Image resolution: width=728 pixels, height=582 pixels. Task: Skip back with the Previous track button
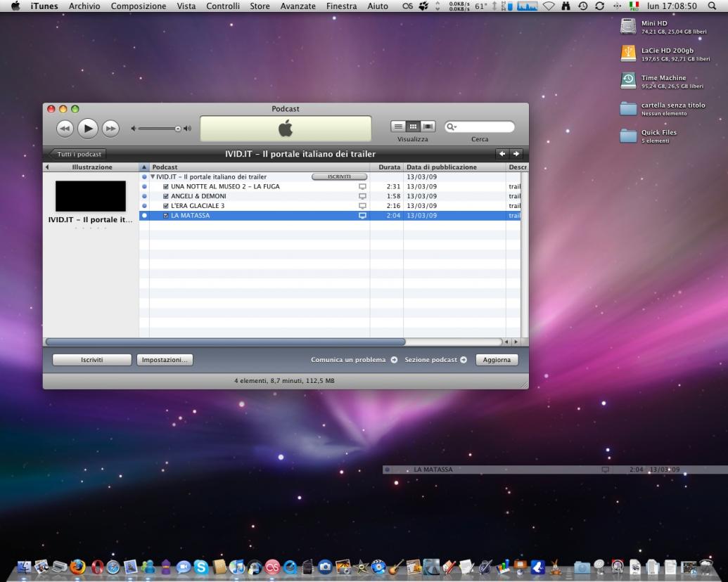[65, 129]
